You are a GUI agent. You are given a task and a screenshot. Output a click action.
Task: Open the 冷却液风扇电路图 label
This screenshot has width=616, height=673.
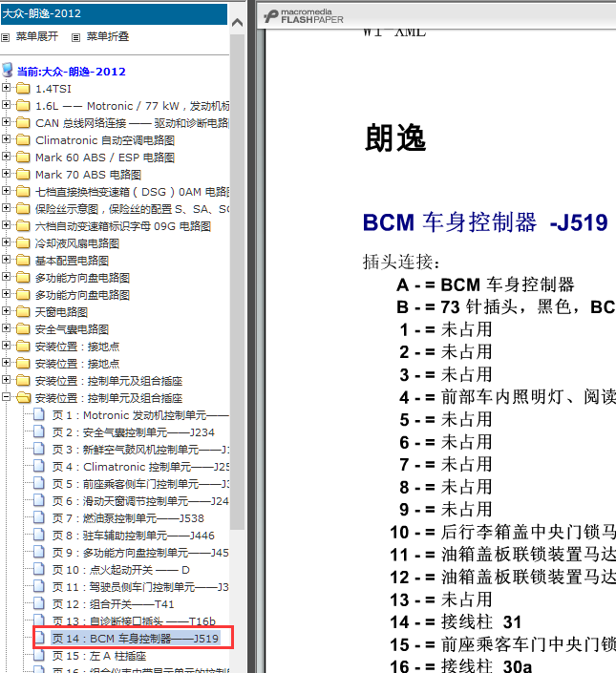[x=77, y=243]
